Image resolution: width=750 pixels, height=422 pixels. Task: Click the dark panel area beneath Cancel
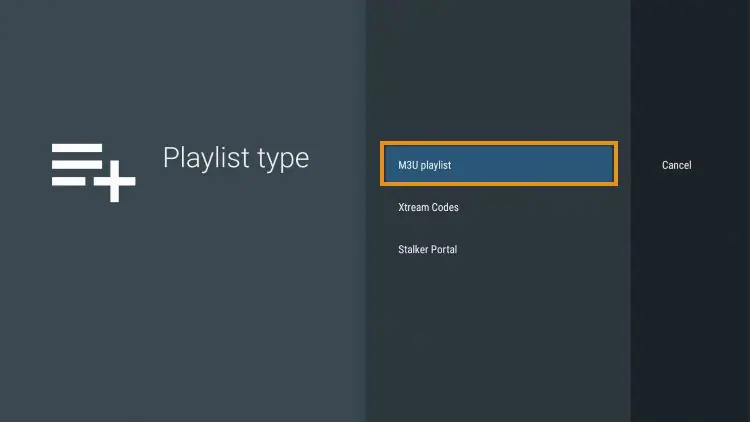(690, 300)
